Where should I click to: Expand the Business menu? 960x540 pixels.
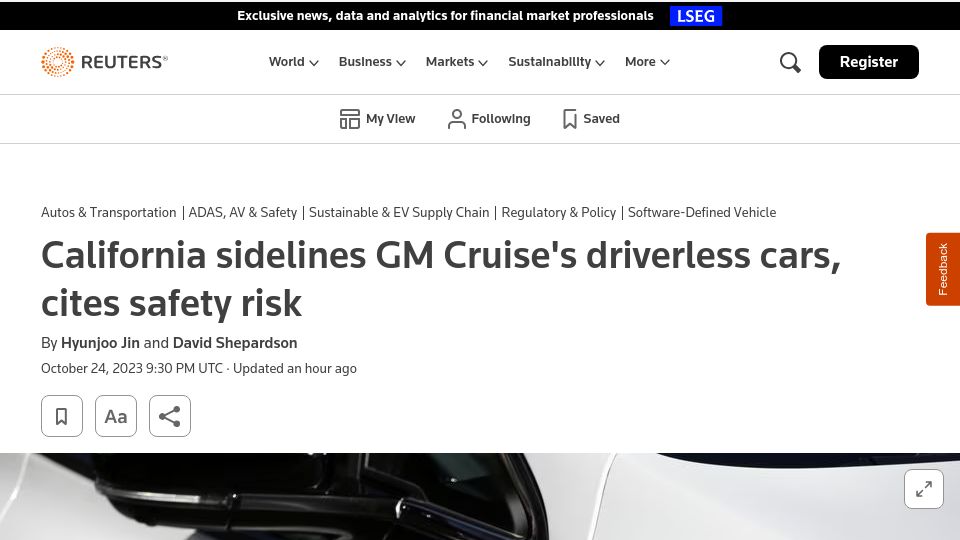point(372,62)
